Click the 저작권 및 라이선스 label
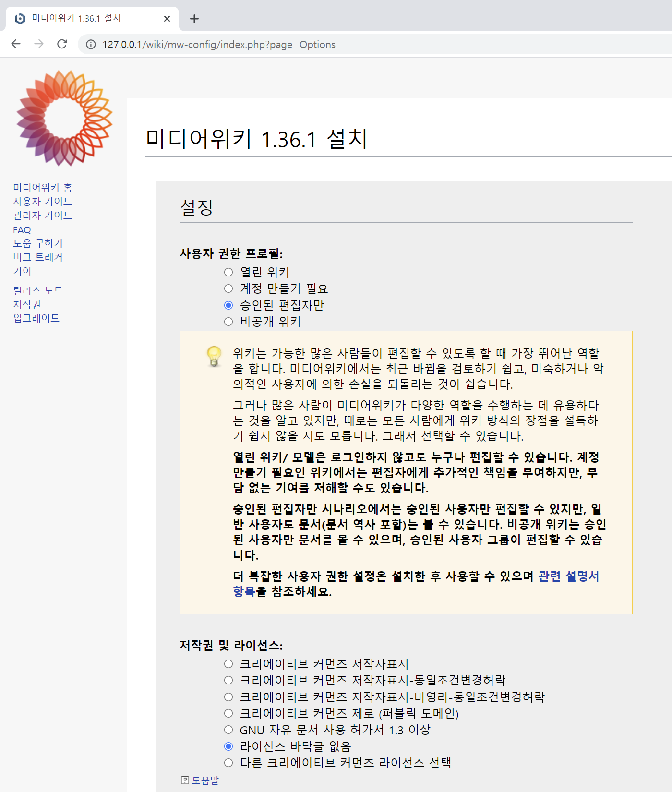Screen dimensions: 672x792 (x=231, y=645)
